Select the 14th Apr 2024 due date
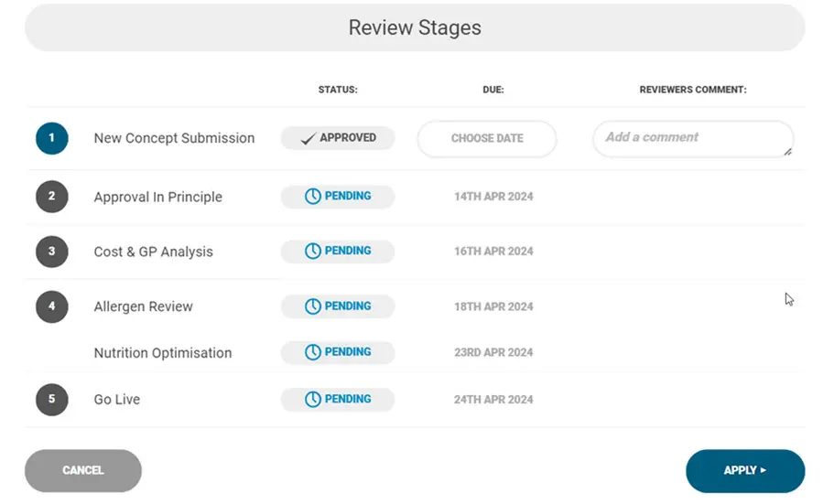This screenshot has width=823, height=504. click(x=493, y=197)
